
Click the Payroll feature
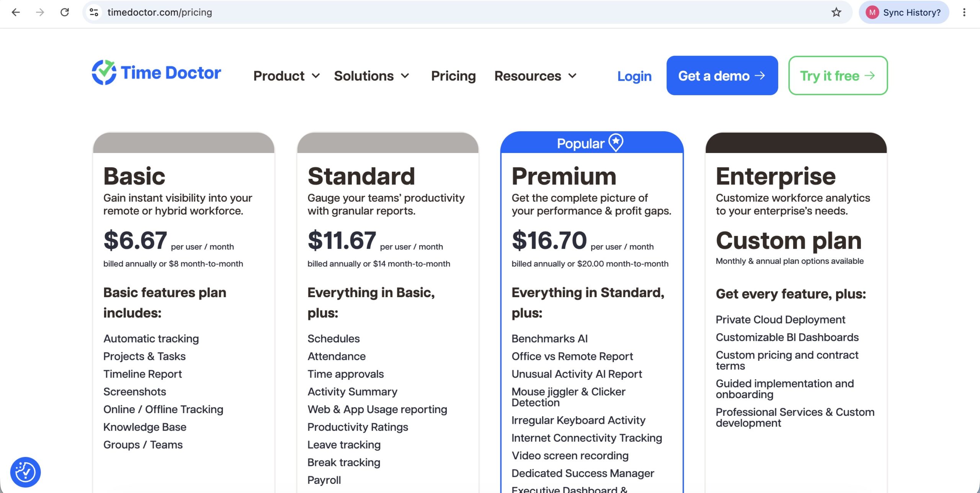point(324,480)
